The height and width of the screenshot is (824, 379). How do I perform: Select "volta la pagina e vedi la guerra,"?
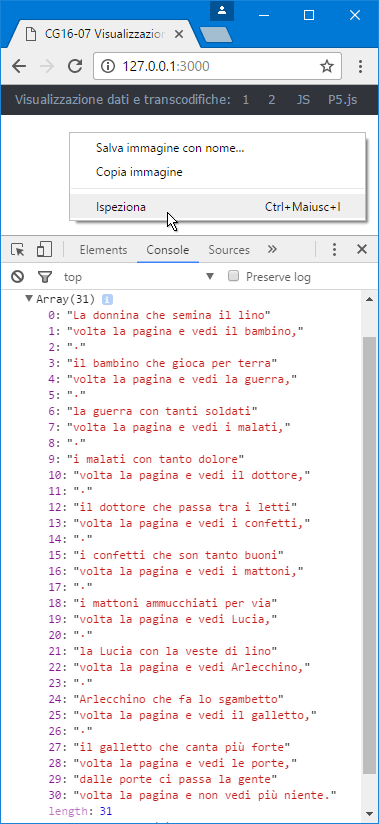(182, 379)
